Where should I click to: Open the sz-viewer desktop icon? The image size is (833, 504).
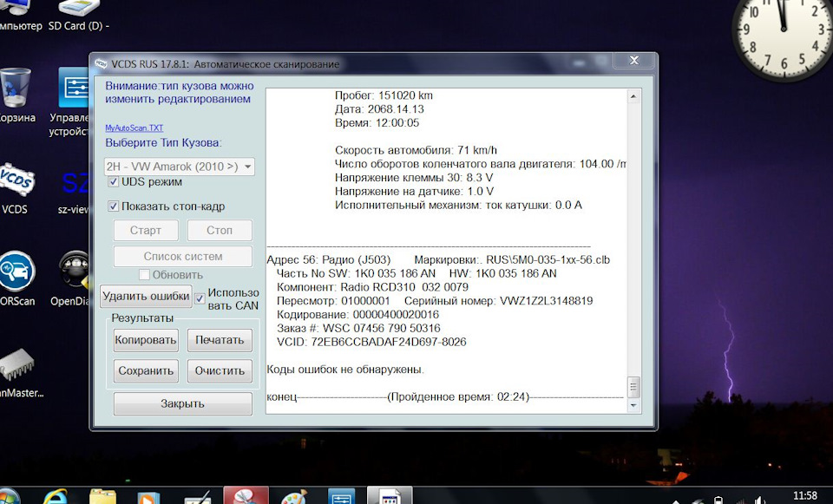[x=75, y=182]
